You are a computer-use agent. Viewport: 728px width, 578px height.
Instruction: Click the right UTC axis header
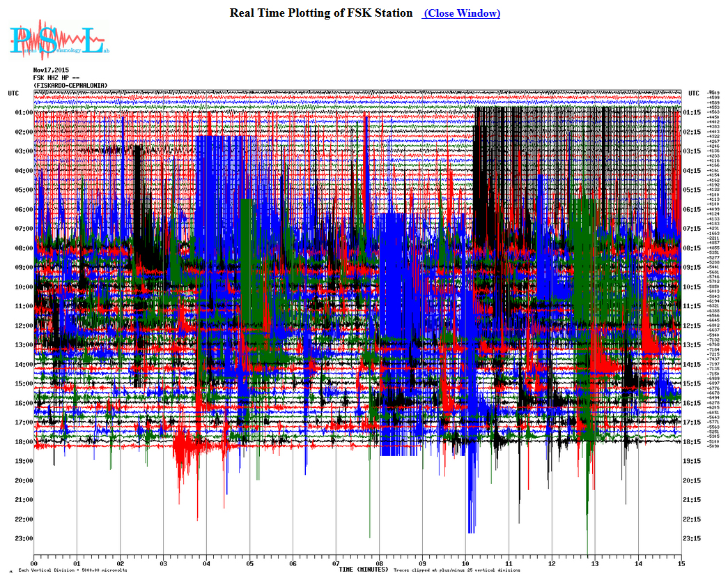694,93
